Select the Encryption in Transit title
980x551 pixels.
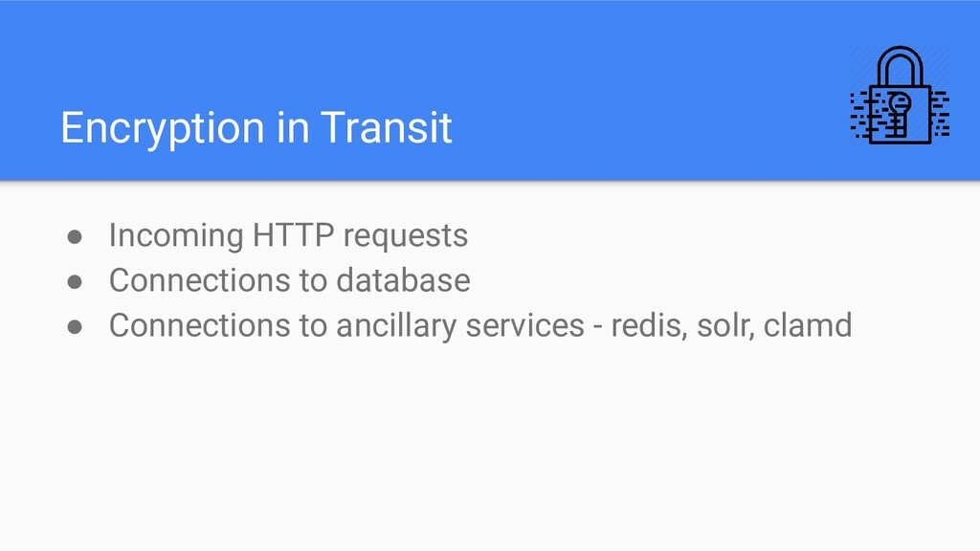(256, 128)
